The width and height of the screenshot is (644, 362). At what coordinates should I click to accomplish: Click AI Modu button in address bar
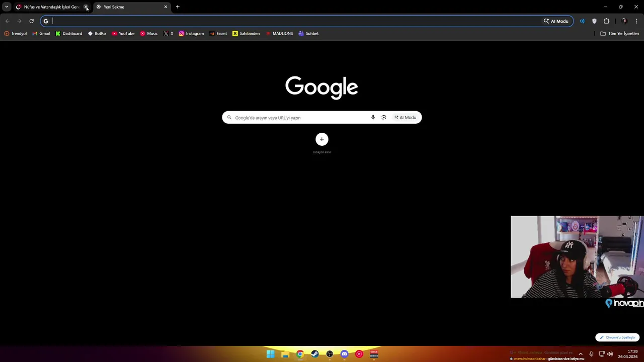pyautogui.click(x=556, y=21)
